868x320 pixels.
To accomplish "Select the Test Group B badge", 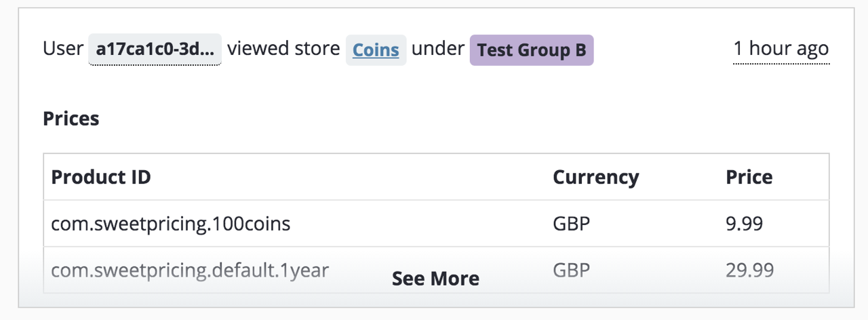I will click(532, 50).
